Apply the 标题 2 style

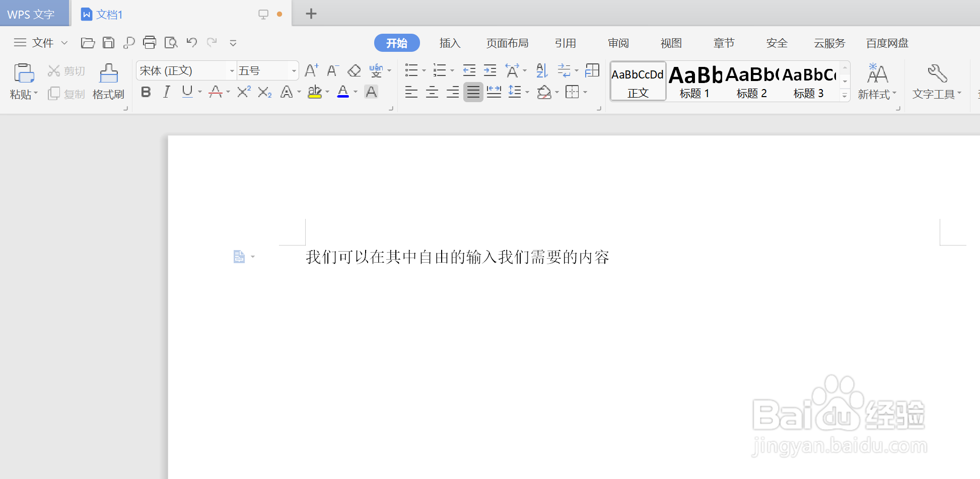tap(751, 82)
